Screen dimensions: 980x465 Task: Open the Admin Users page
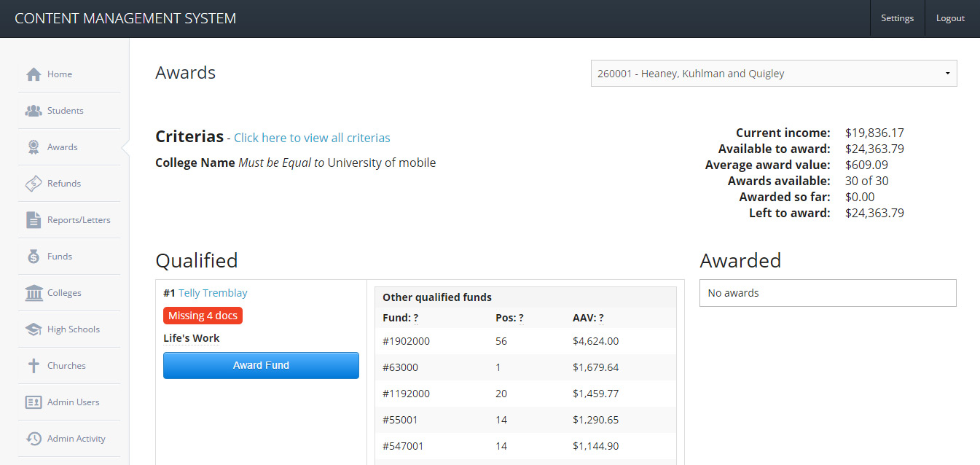[x=34, y=402]
